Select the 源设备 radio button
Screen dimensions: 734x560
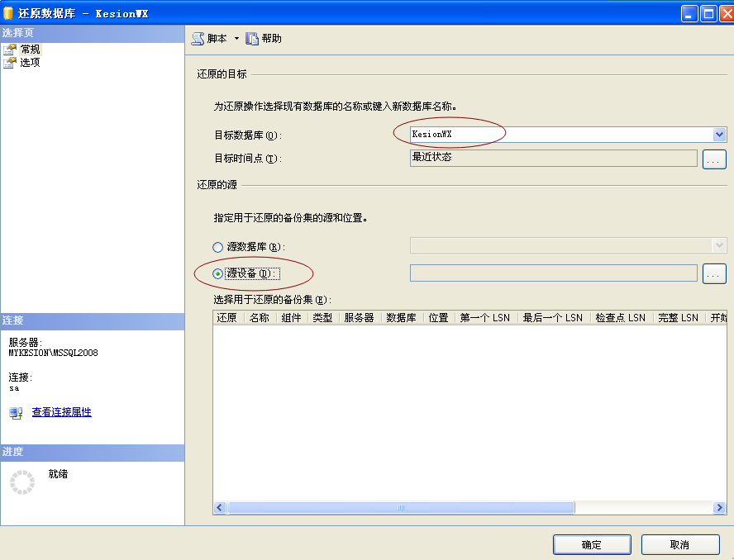[x=218, y=273]
